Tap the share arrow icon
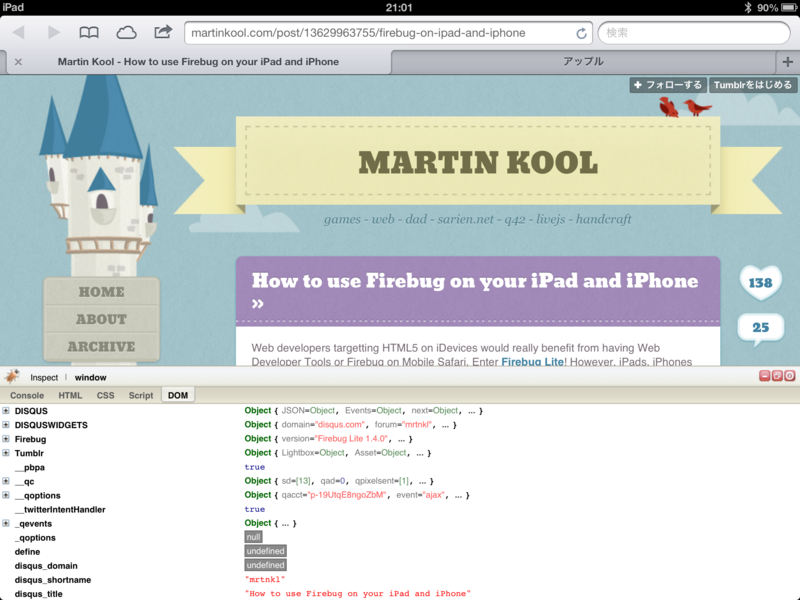Viewport: 800px width, 600px height. 163,32
